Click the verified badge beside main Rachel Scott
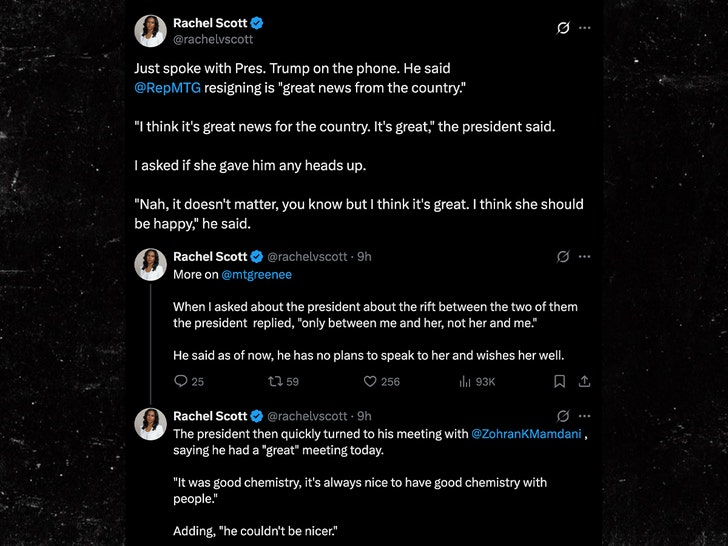Screen dimensions: 728x546 [x=258, y=23]
